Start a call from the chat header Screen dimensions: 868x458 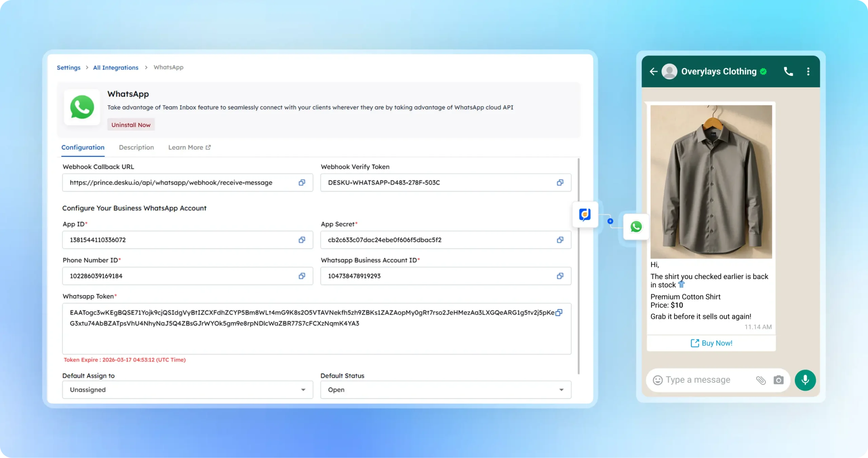click(788, 71)
